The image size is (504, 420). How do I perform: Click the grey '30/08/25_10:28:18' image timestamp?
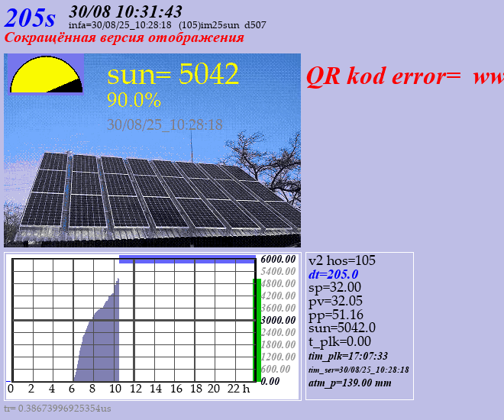click(165, 124)
